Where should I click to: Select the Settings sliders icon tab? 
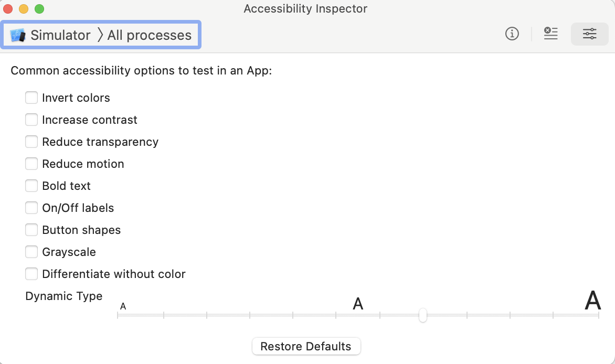point(589,34)
